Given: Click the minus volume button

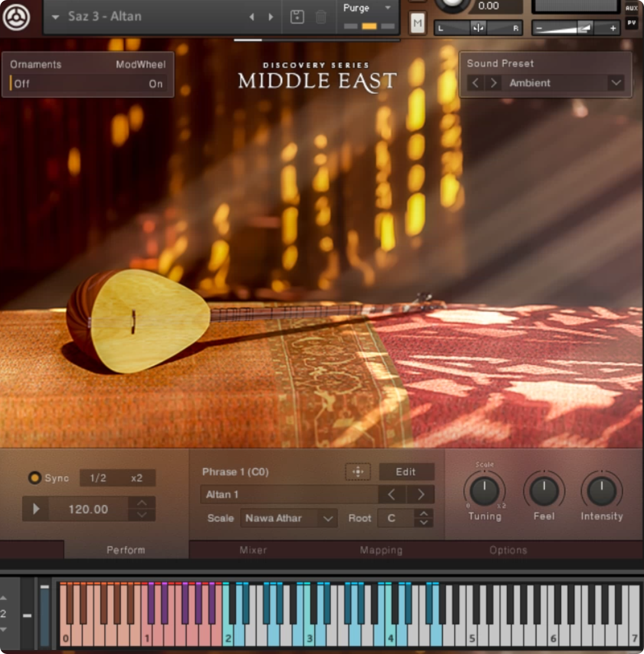Looking at the screenshot, I should pos(539,28).
